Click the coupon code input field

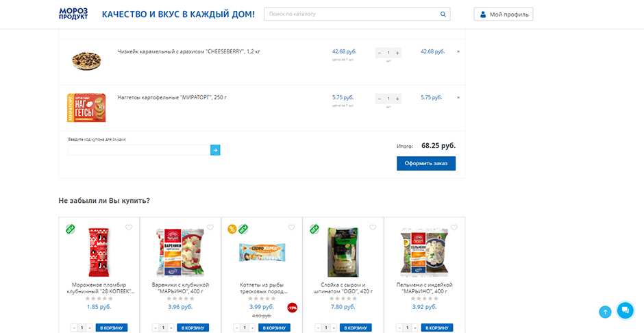tap(139, 150)
